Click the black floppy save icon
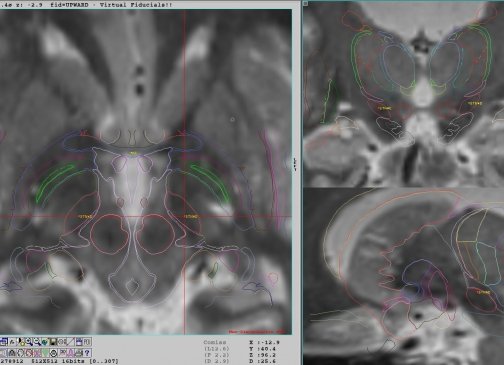Image resolution: width=504 pixels, height=365 pixels. (53, 342)
